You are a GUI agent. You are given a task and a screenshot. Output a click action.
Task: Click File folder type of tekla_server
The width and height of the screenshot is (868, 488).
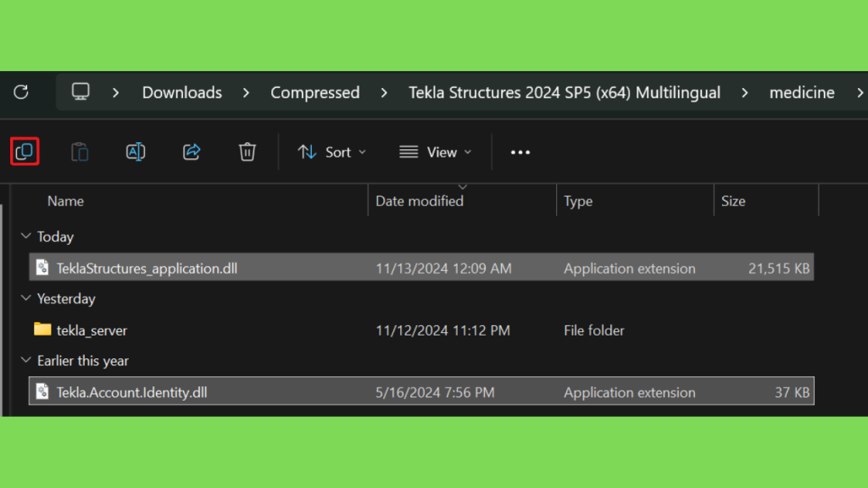coord(594,330)
